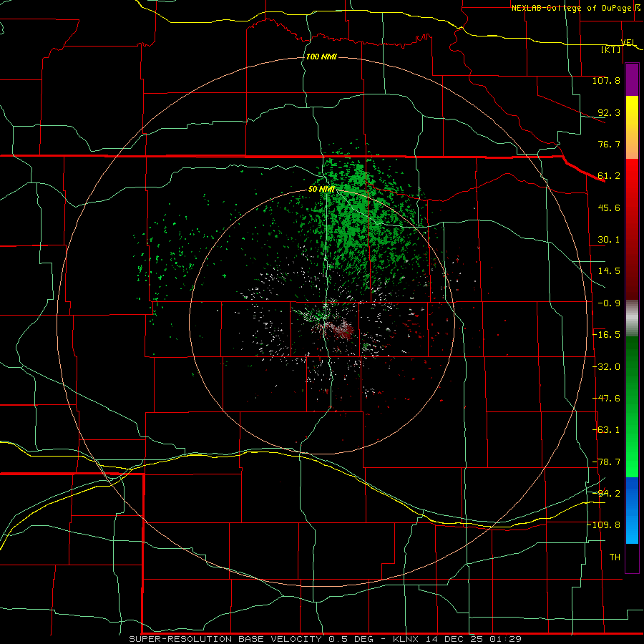Click the [KT] units label
The width and height of the screenshot is (644, 644).
coord(611,49)
